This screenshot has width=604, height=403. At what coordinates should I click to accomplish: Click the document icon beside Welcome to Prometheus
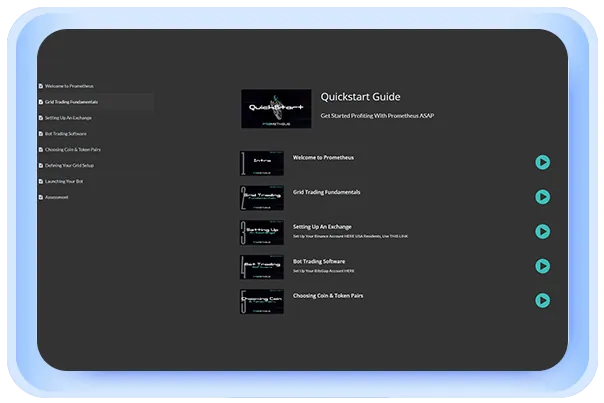41,86
